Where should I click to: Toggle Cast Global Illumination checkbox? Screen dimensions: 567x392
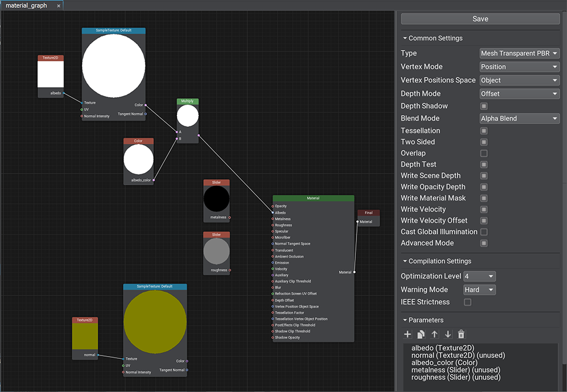coord(484,232)
